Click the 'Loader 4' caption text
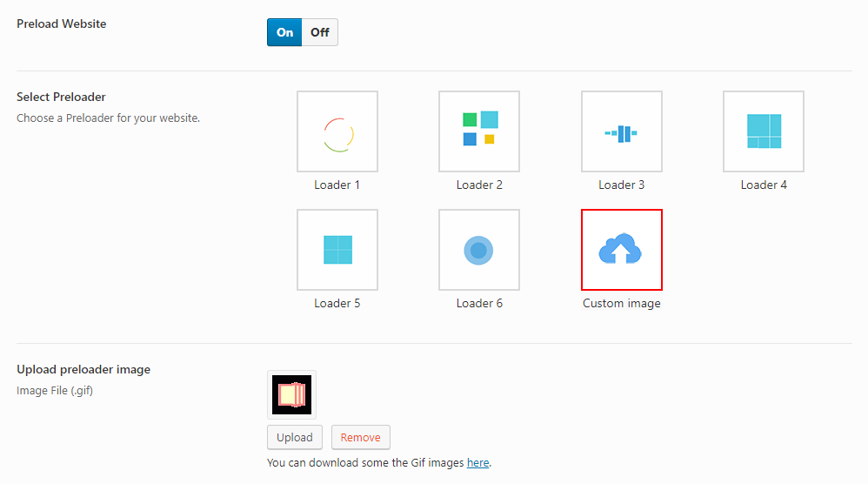Screen dimensions: 868x484 click(764, 185)
